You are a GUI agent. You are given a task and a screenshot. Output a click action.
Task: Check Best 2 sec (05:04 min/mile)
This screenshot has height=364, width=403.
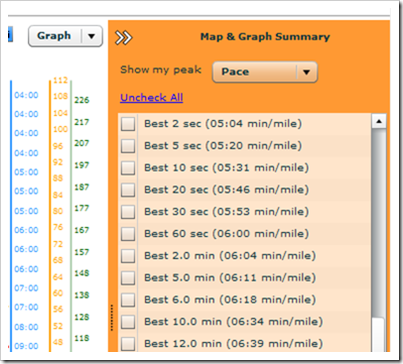128,124
